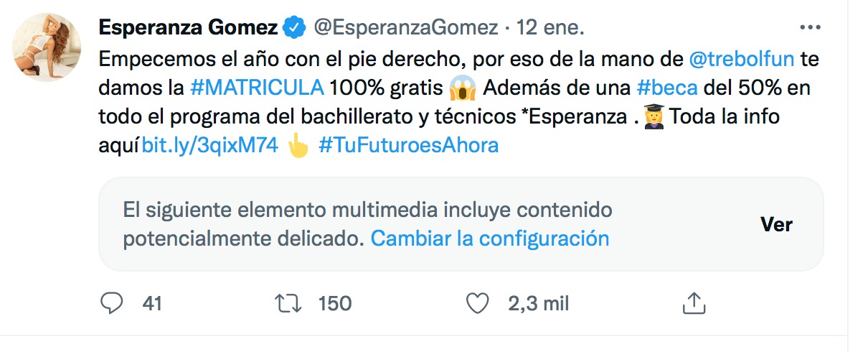Click the blue verified badge
The image size is (868, 352).
coord(293,28)
